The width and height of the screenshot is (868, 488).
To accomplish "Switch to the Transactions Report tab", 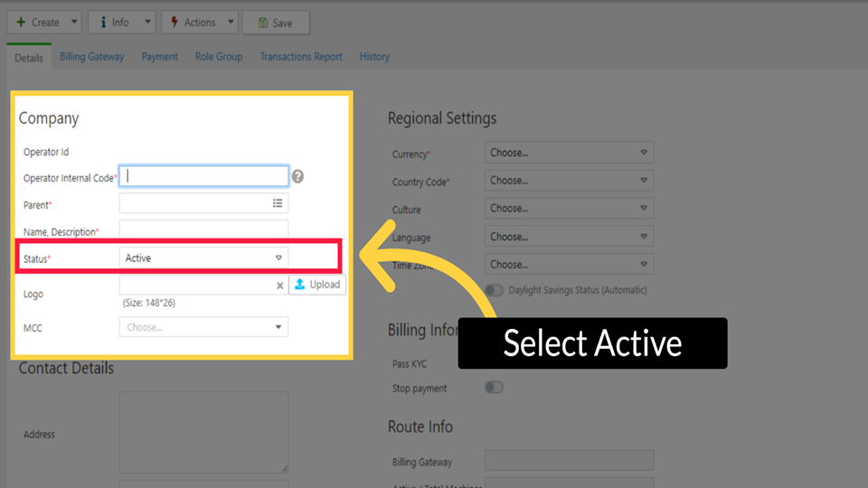I will (301, 57).
